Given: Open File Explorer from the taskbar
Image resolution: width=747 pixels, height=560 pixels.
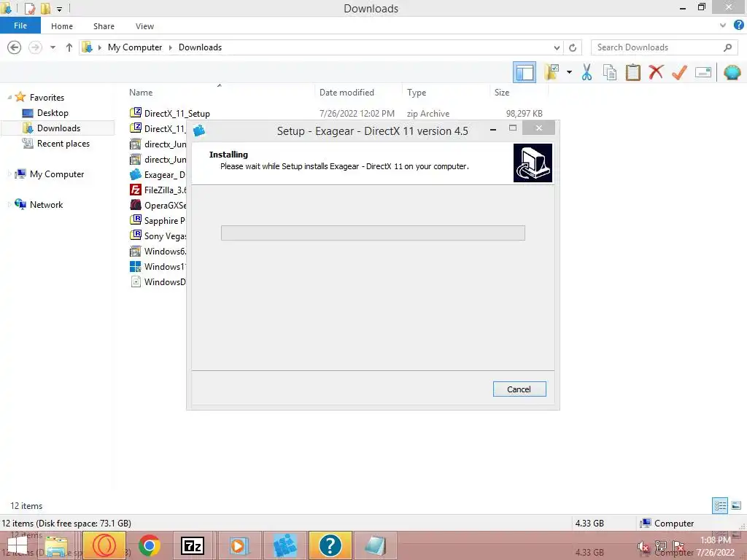Looking at the screenshot, I should (x=55, y=545).
